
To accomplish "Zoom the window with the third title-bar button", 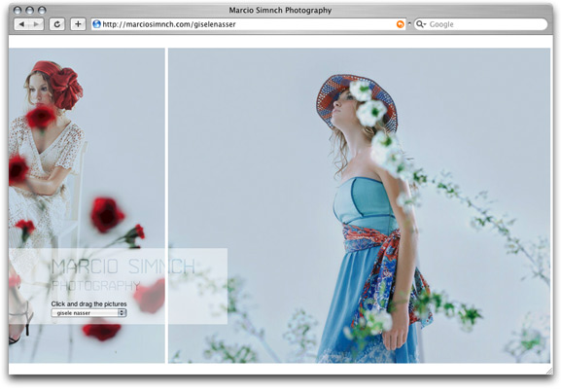I will point(42,10).
